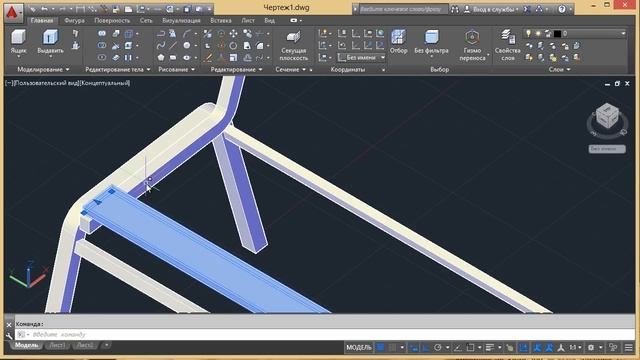Toggle layer on/off light bulb
Viewport: 640px width, 360px height.
[x=529, y=33]
